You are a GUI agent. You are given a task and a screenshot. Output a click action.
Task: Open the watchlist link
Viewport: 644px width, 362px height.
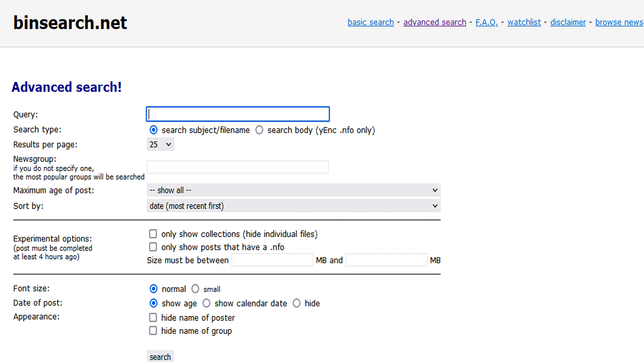coord(524,22)
